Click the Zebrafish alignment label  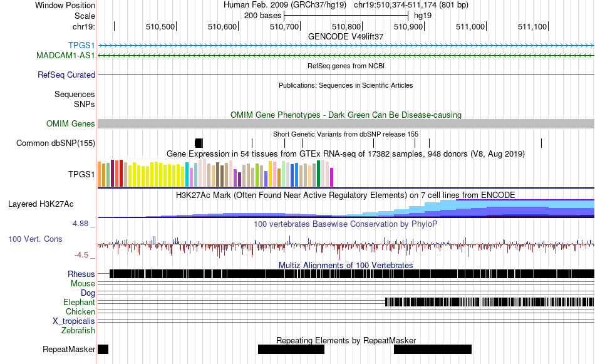[x=78, y=331]
